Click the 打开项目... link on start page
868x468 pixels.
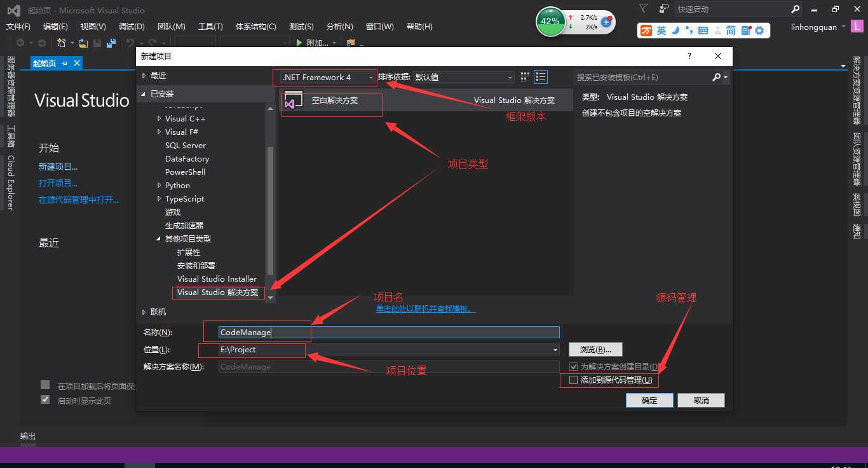click(x=58, y=183)
